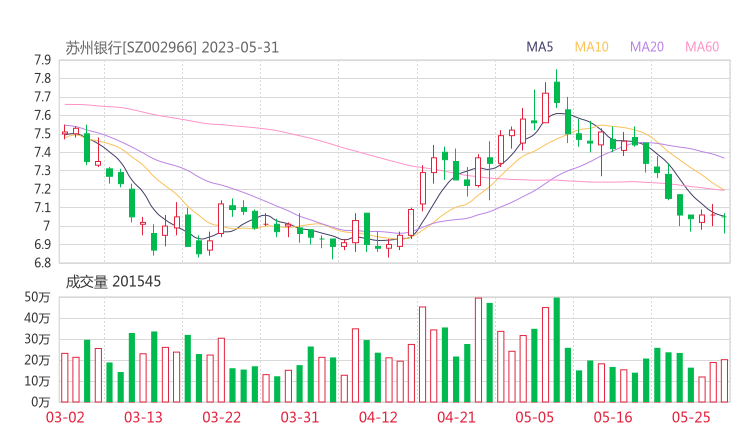Screen dimensions: 740x440
Task: Click the 04-21 date axis label
Action: pos(456,417)
